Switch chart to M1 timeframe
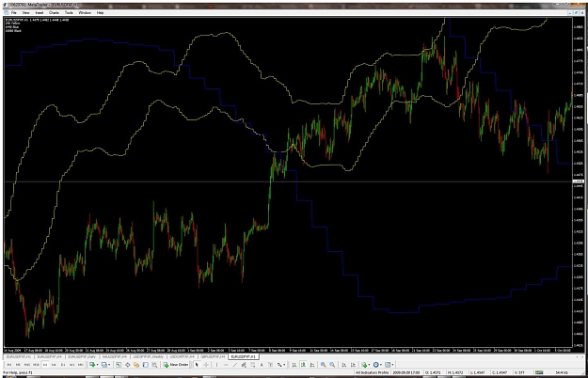 [9, 365]
